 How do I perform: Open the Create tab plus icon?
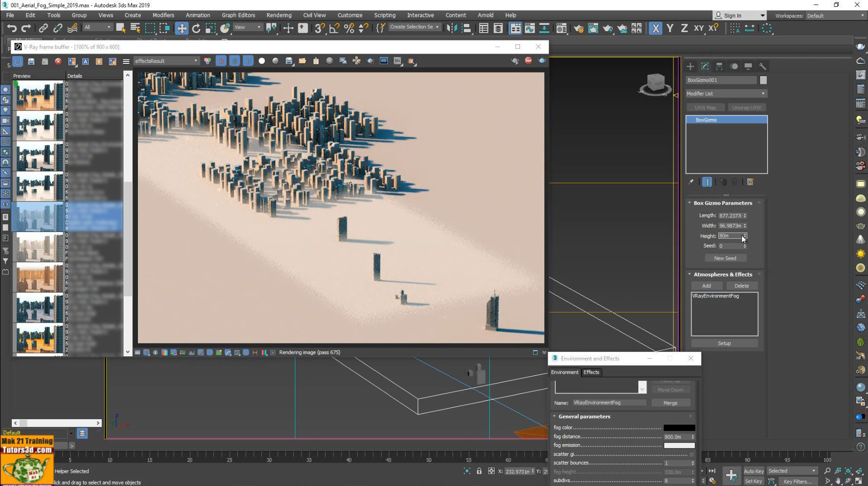[690, 66]
